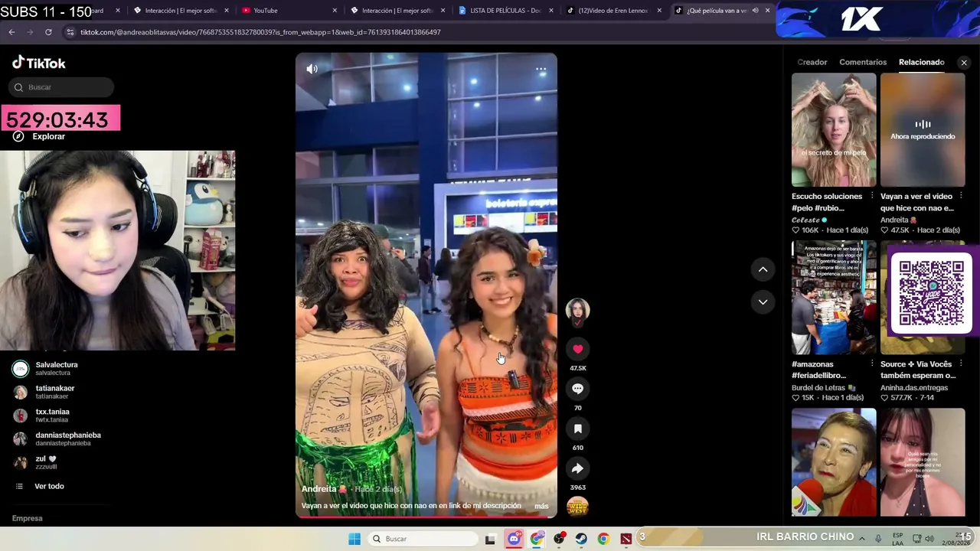Click the tiktok.com URL address bar
The width and height of the screenshot is (980, 551).
(260, 32)
